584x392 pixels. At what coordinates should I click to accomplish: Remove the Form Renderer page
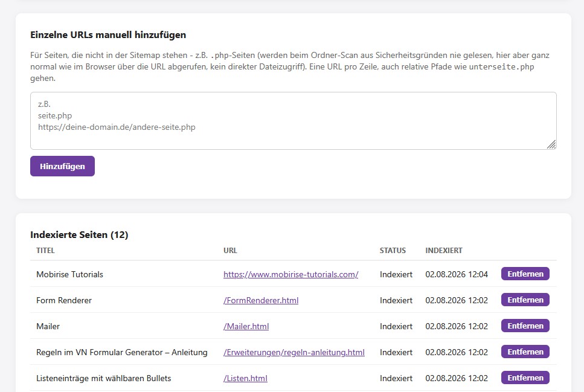[525, 300]
